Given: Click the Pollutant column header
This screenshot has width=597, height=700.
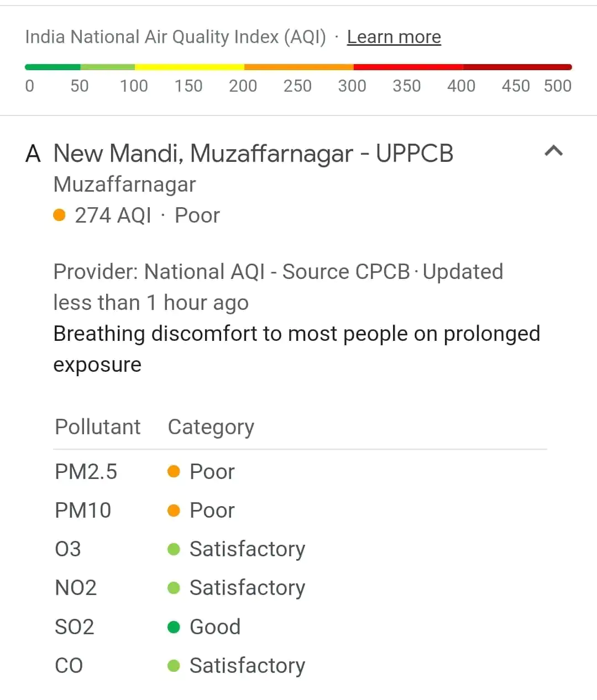Looking at the screenshot, I should (98, 427).
